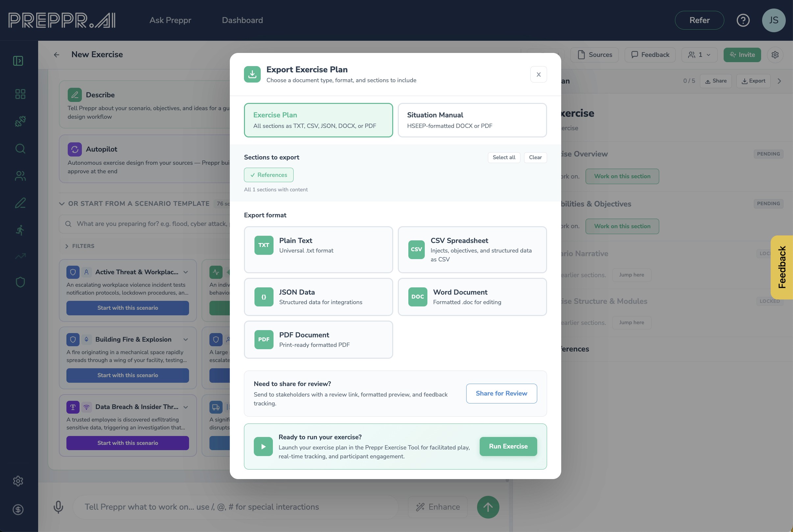Click the search magnifier sidebar icon
The image size is (793, 532).
(x=20, y=149)
